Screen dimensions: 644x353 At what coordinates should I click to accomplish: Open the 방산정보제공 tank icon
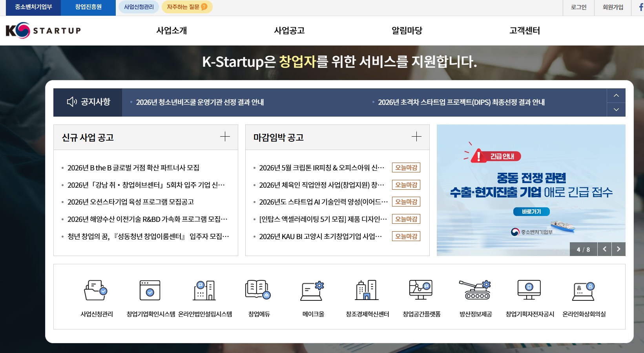pyautogui.click(x=475, y=290)
